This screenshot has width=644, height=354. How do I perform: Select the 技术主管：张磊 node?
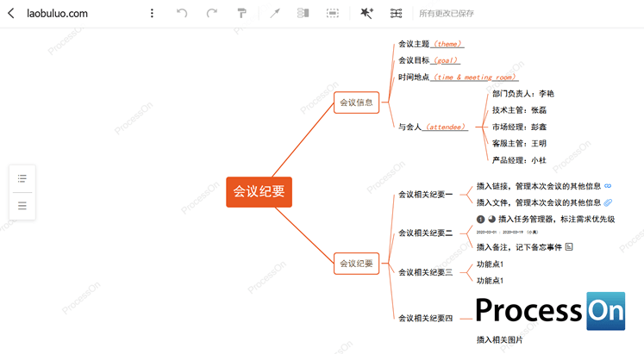[520, 110]
